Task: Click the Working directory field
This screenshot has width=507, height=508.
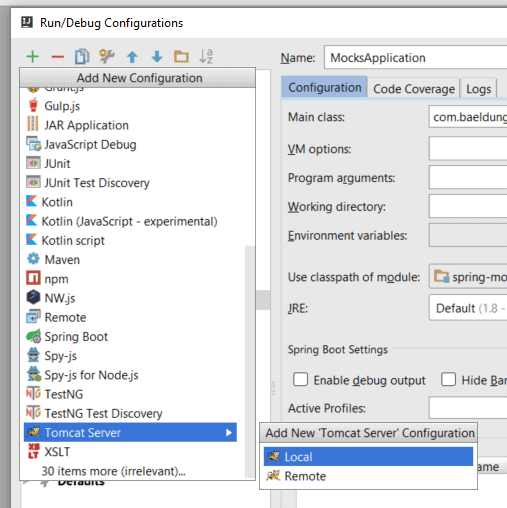Action: point(468,206)
